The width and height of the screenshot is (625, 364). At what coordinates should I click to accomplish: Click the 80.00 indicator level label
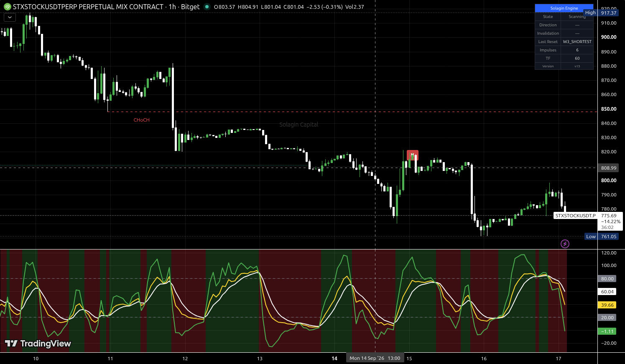[x=607, y=279]
